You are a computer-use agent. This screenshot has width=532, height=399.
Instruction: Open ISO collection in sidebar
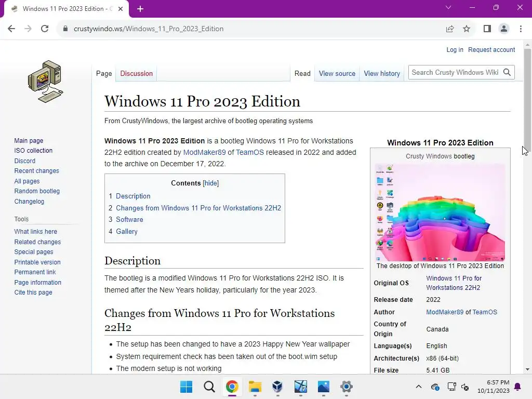click(x=33, y=151)
